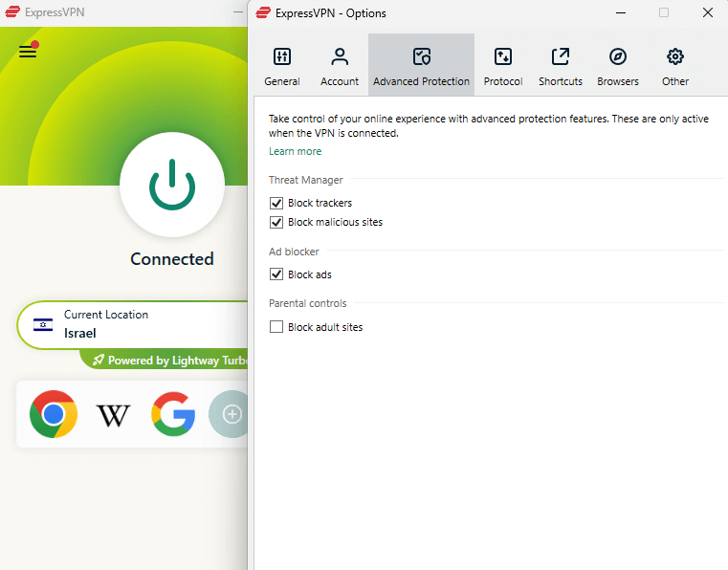Click the Threat Manager section heading

pyautogui.click(x=305, y=180)
